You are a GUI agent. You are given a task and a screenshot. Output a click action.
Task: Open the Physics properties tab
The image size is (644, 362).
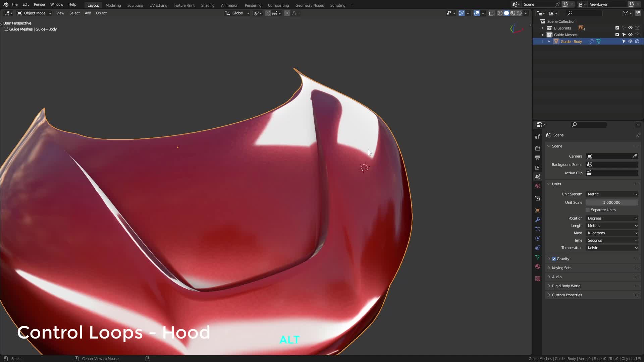(x=538, y=238)
